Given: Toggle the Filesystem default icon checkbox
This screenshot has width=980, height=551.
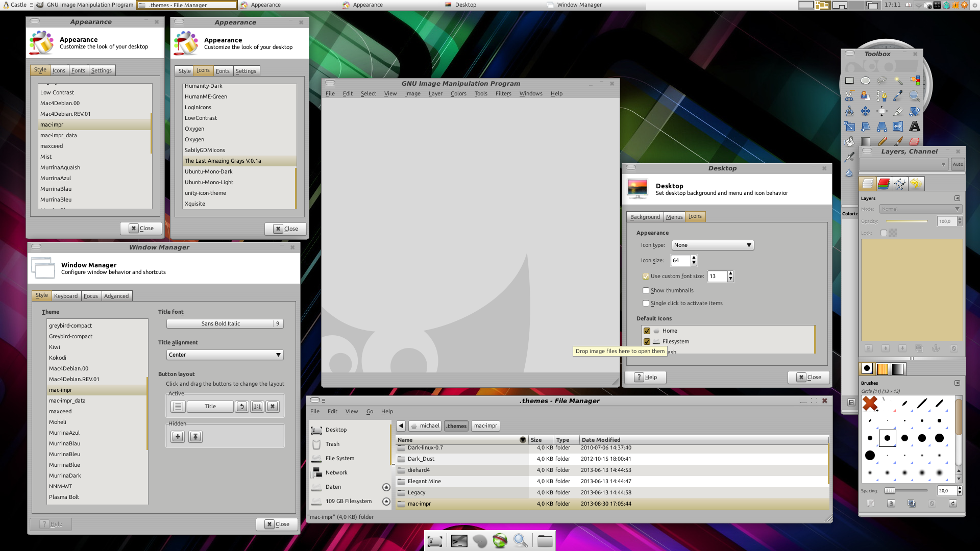Looking at the screenshot, I should tap(647, 342).
